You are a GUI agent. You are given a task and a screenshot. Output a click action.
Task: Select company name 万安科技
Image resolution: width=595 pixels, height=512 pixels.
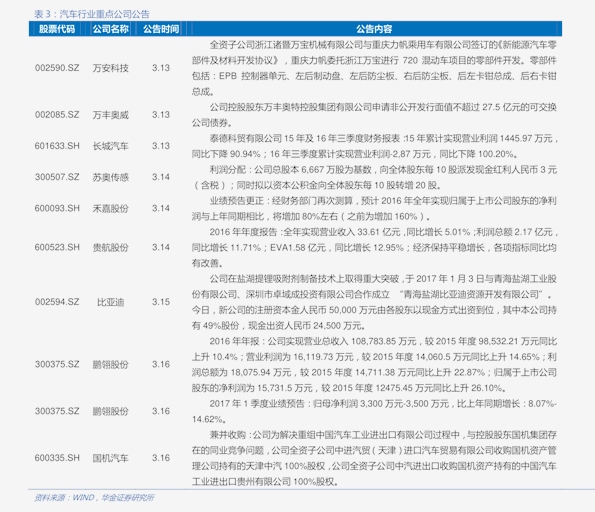pos(110,68)
